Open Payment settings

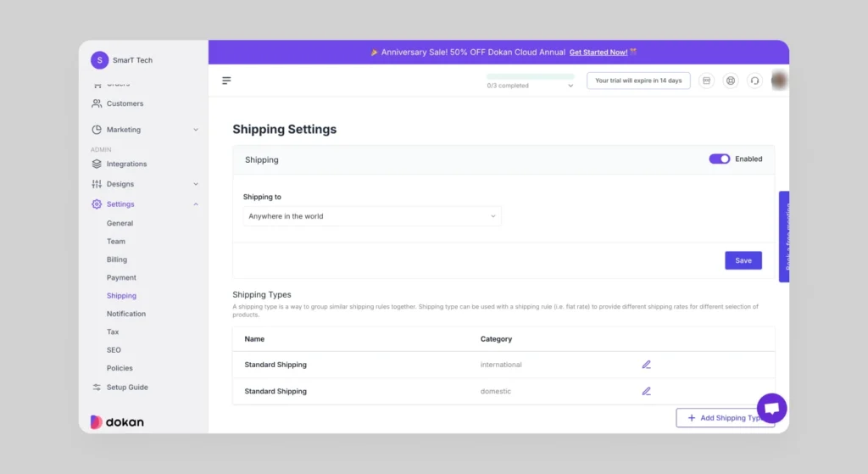121,277
